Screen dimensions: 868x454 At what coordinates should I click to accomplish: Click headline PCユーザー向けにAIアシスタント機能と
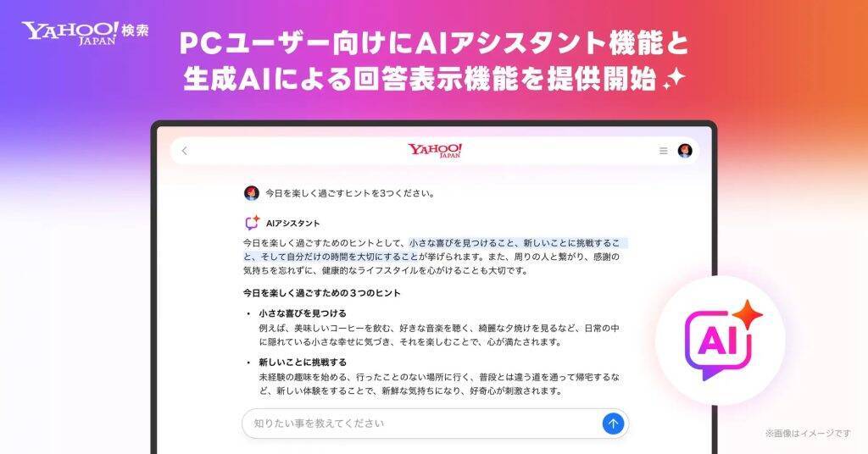[x=434, y=43]
